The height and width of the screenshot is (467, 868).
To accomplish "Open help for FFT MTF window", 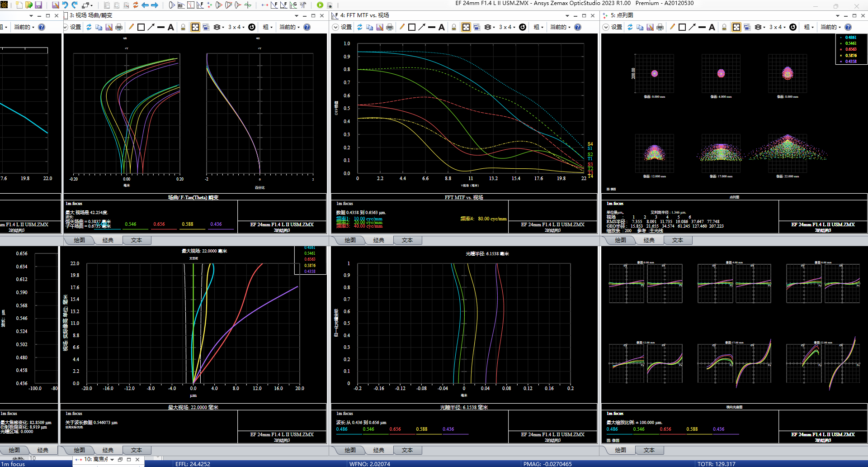I will coord(578,27).
